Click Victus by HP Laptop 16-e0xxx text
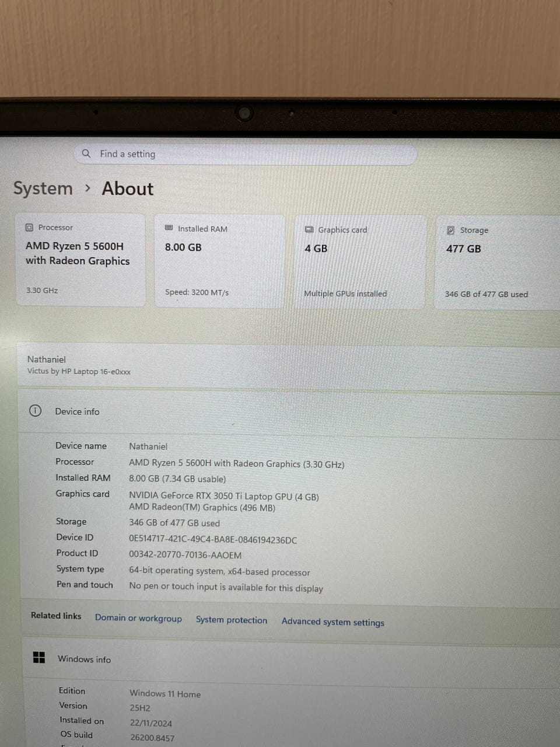The image size is (560, 747). click(x=79, y=371)
